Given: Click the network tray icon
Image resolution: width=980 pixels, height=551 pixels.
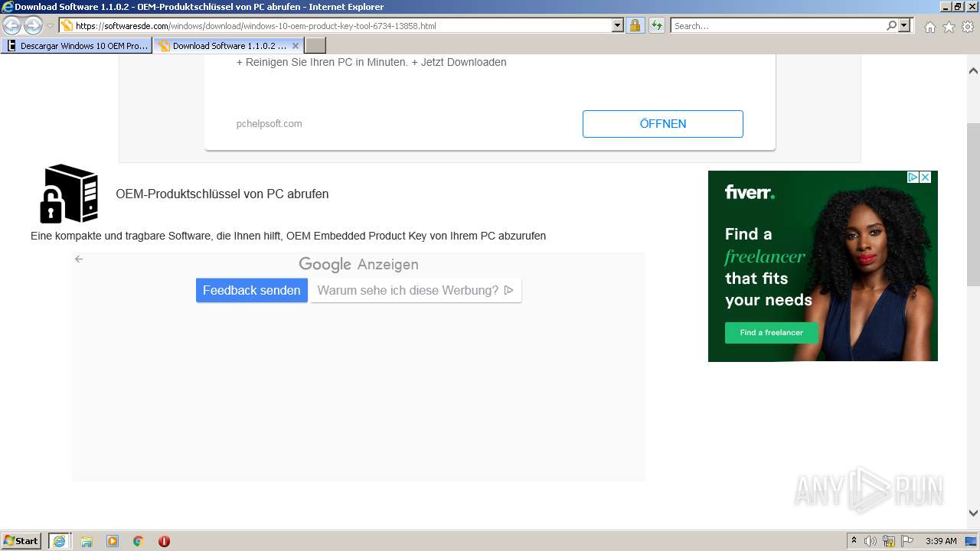Looking at the screenshot, I should click(889, 541).
